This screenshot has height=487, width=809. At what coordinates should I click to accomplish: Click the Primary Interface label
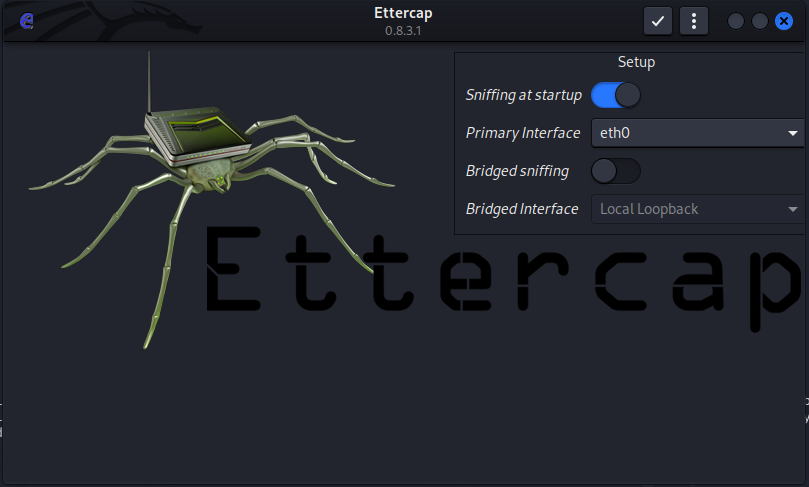coord(522,133)
